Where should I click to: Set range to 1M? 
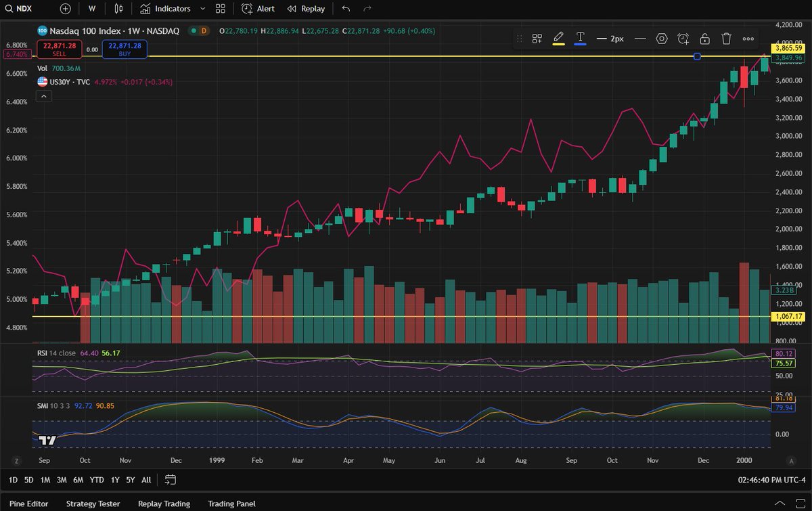pos(45,480)
